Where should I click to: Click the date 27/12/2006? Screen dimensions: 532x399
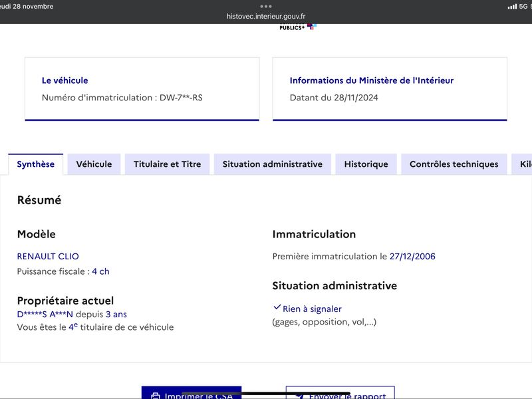(412, 256)
